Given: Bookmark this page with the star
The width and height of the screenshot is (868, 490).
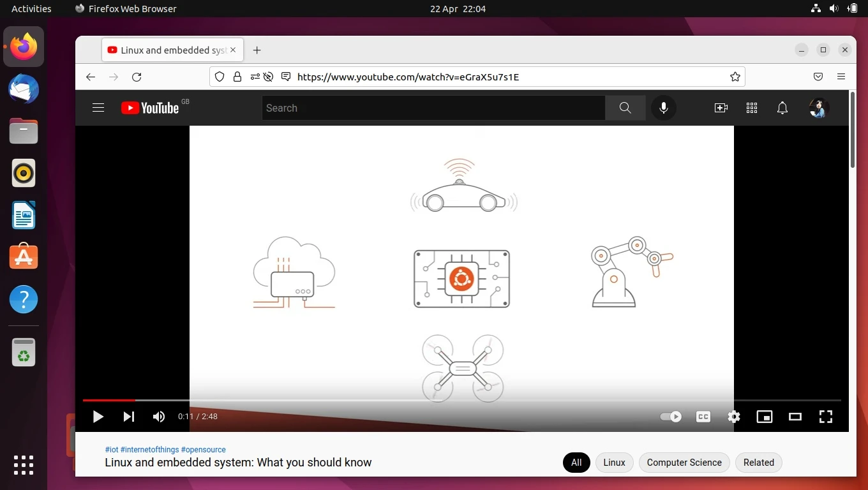Looking at the screenshot, I should [x=735, y=77].
